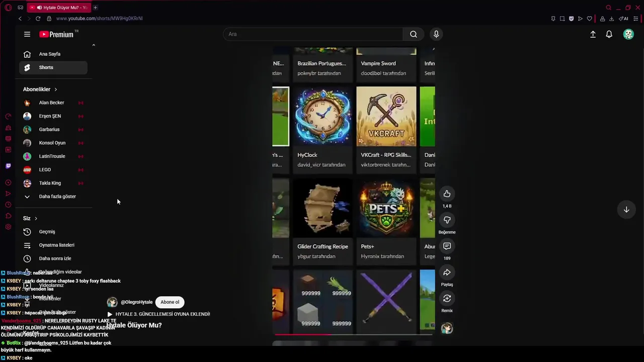Reload the current page
644x362 pixels.
[x=38, y=19]
